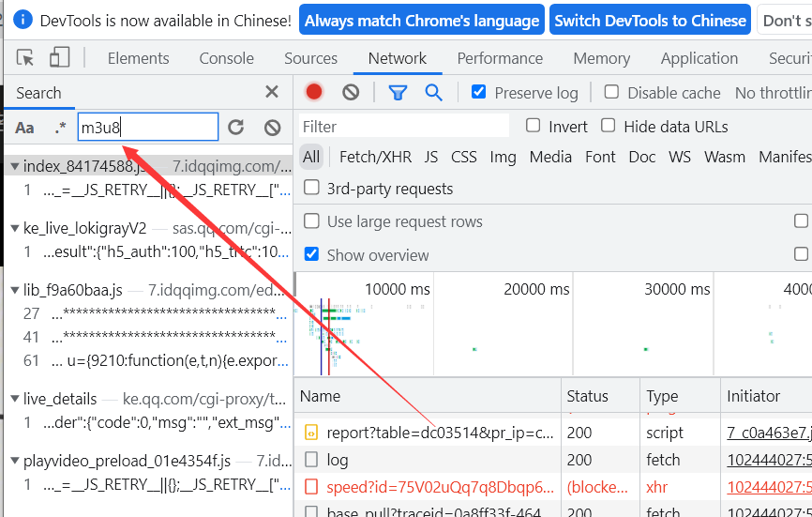The width and height of the screenshot is (812, 517).
Task: Sort requests by Type column header
Action: point(680,396)
